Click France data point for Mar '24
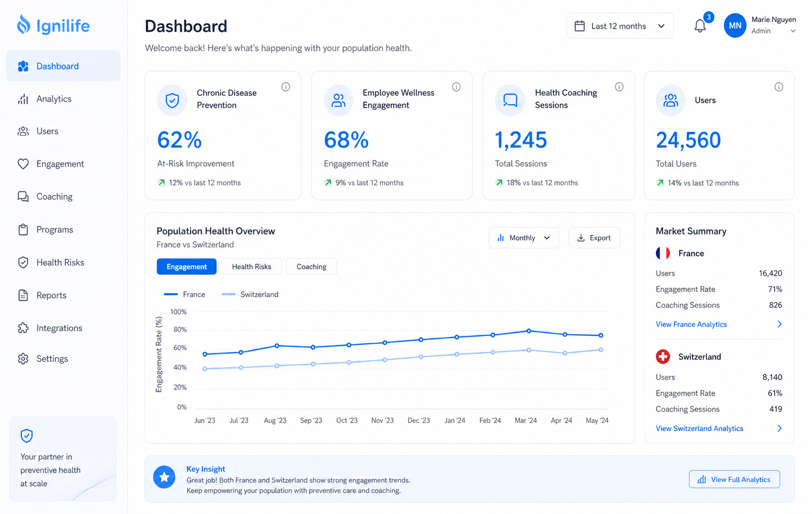 coord(529,331)
